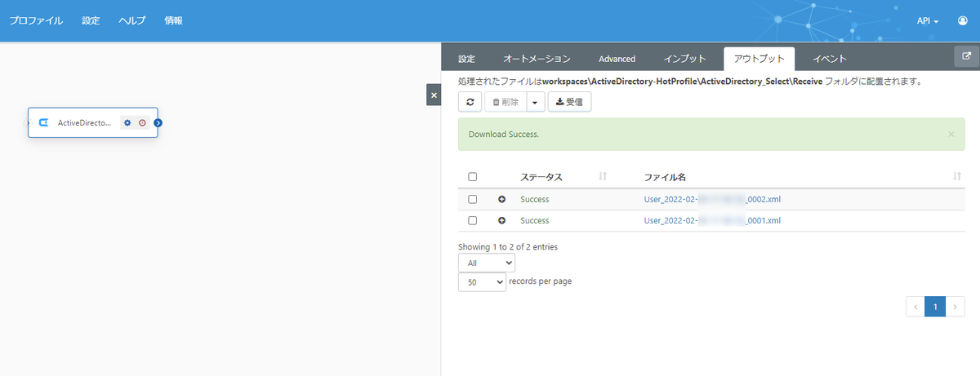
Task: Open the records per page dropdown
Action: pyautogui.click(x=482, y=281)
